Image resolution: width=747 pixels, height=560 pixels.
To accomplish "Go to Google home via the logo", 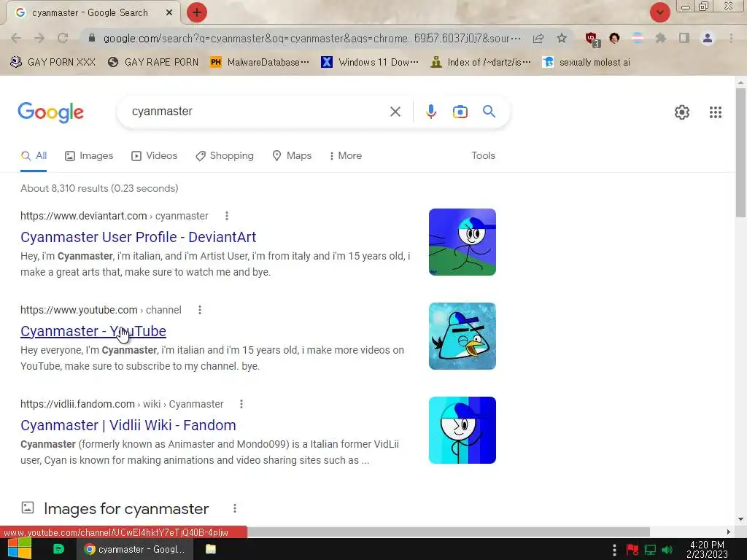I will 51,112.
